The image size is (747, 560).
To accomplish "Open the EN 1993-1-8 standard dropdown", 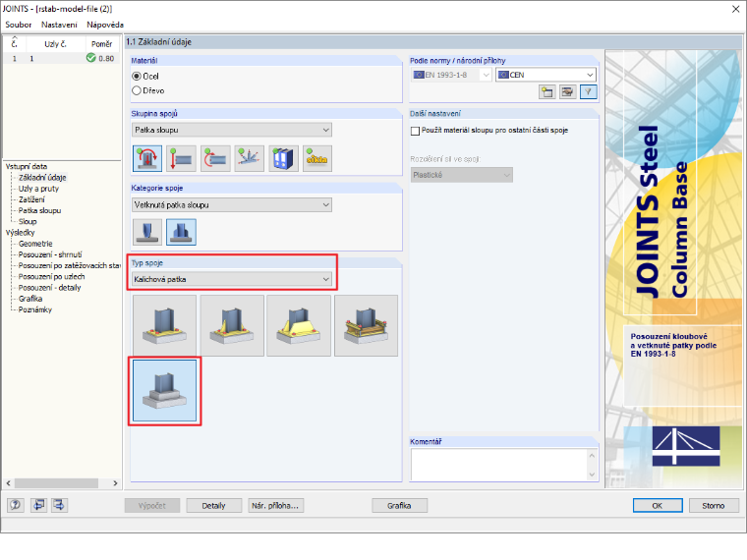I will point(451,75).
